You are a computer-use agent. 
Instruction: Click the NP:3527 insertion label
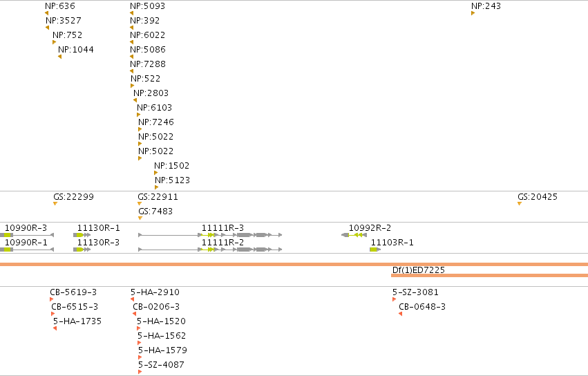pos(64,21)
